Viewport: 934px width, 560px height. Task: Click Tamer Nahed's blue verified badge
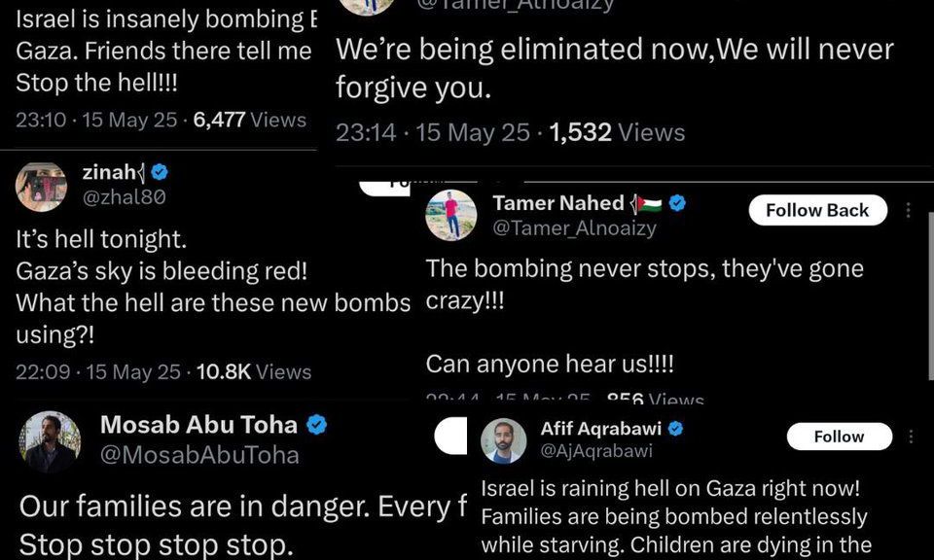tap(678, 203)
